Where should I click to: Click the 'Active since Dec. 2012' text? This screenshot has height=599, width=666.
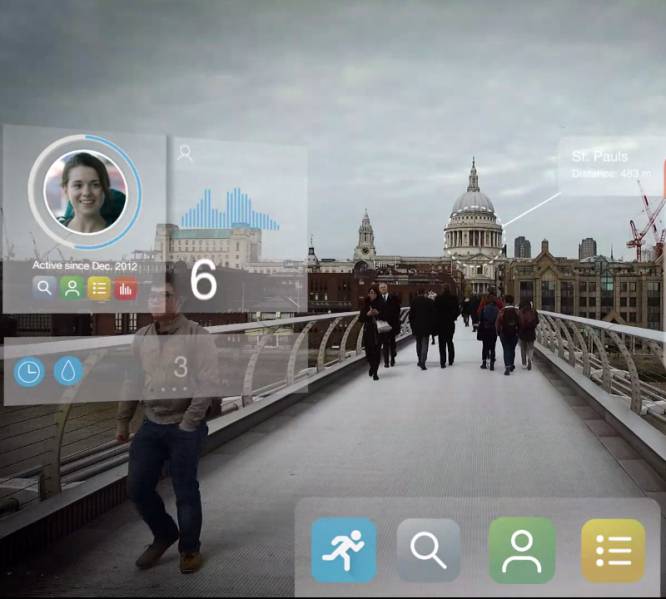tap(83, 265)
